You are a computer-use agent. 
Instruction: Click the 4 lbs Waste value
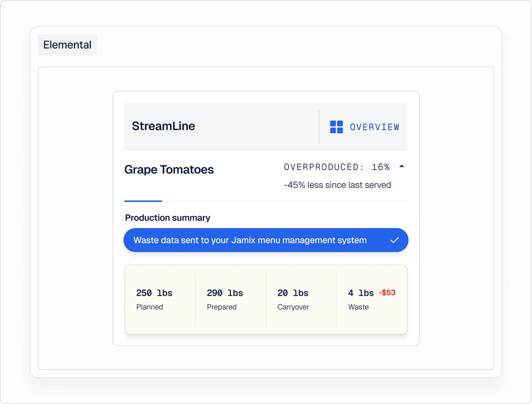click(x=361, y=293)
